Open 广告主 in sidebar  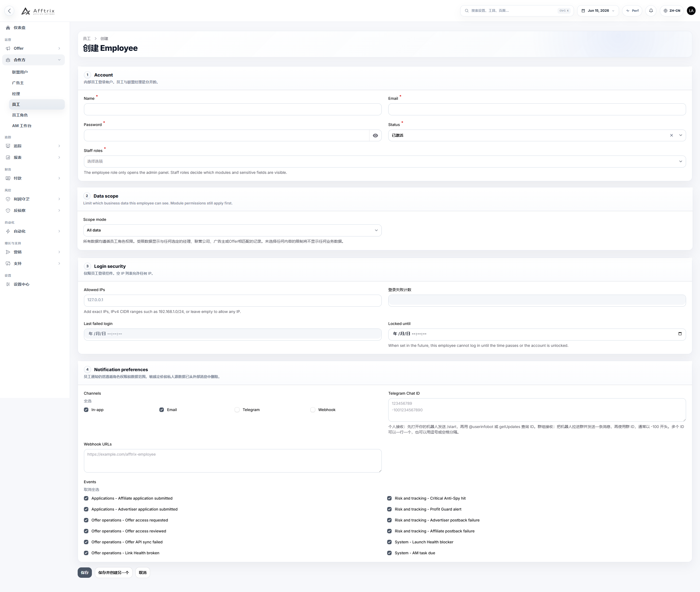(18, 83)
